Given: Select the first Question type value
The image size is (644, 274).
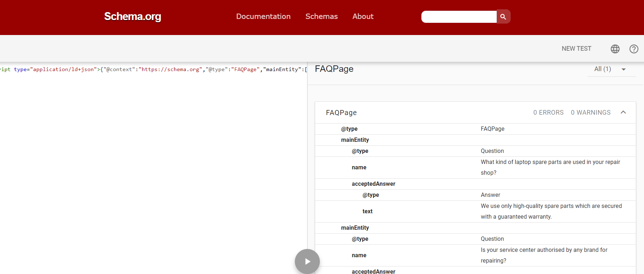Looking at the screenshot, I should click(x=492, y=151).
